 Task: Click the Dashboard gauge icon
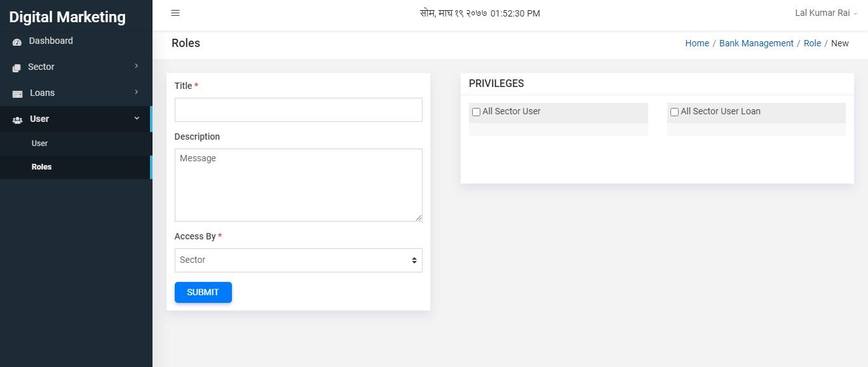coord(17,42)
